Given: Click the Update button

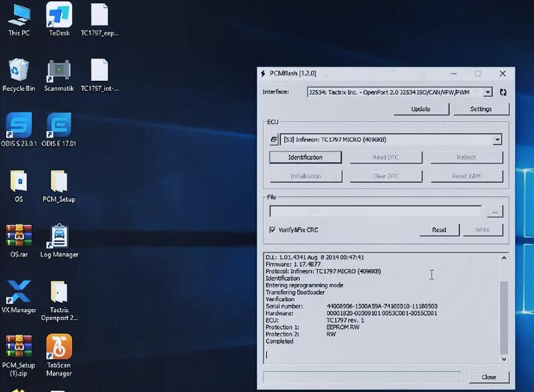Looking at the screenshot, I should [421, 109].
